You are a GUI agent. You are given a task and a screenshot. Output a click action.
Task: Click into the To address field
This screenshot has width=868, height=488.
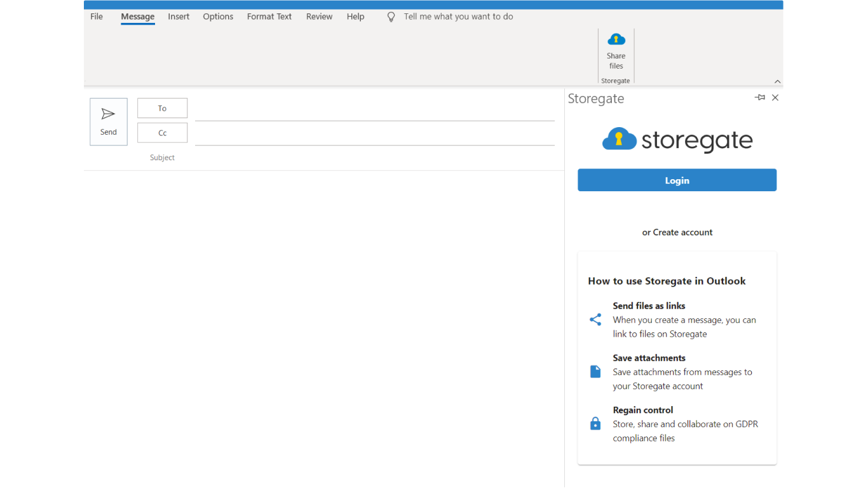[x=375, y=109]
